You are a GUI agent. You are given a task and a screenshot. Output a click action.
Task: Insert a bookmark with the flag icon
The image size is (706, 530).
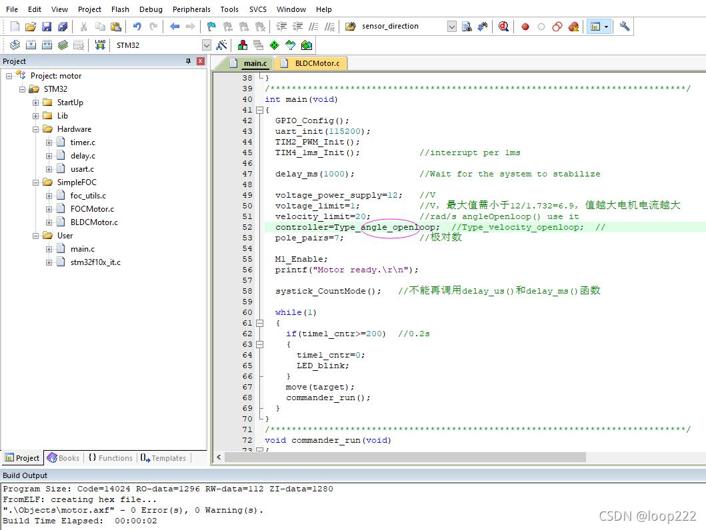pyautogui.click(x=211, y=27)
